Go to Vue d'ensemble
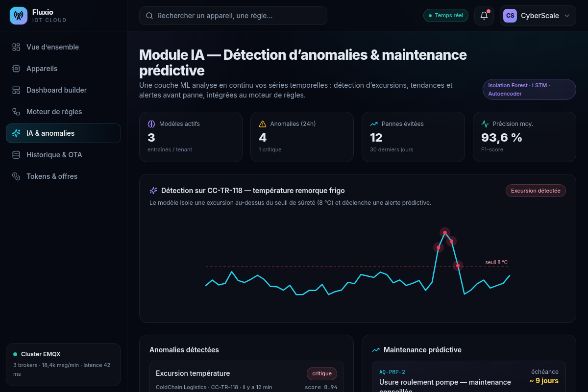This screenshot has width=588, height=392. (x=63, y=47)
